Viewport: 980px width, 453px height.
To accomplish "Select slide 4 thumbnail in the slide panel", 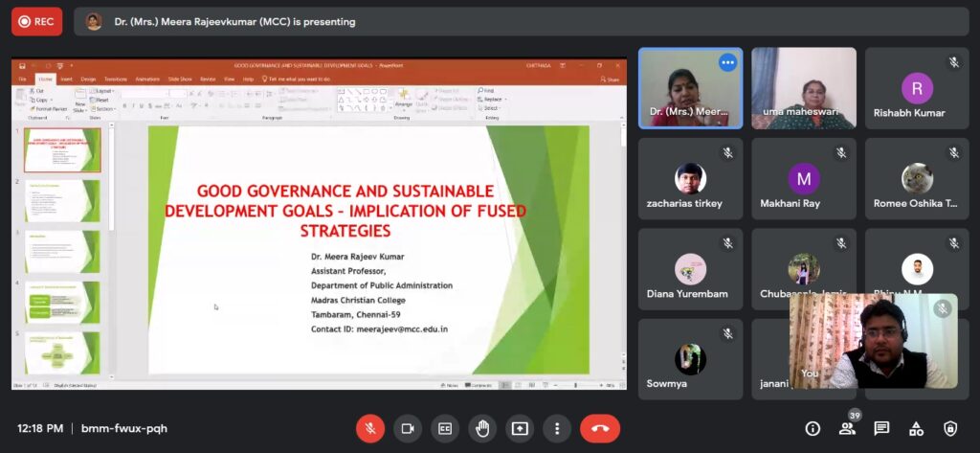I will click(x=62, y=303).
